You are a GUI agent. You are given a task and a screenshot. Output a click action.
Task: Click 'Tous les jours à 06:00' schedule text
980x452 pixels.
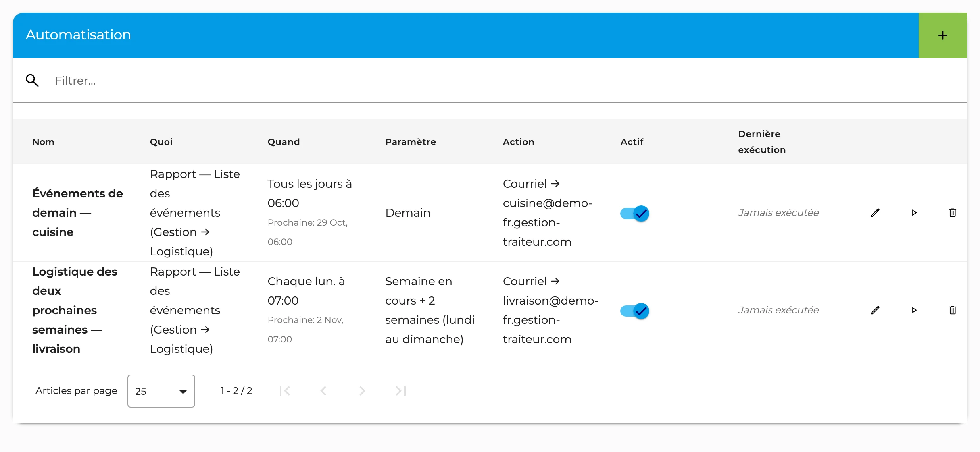coord(310,193)
